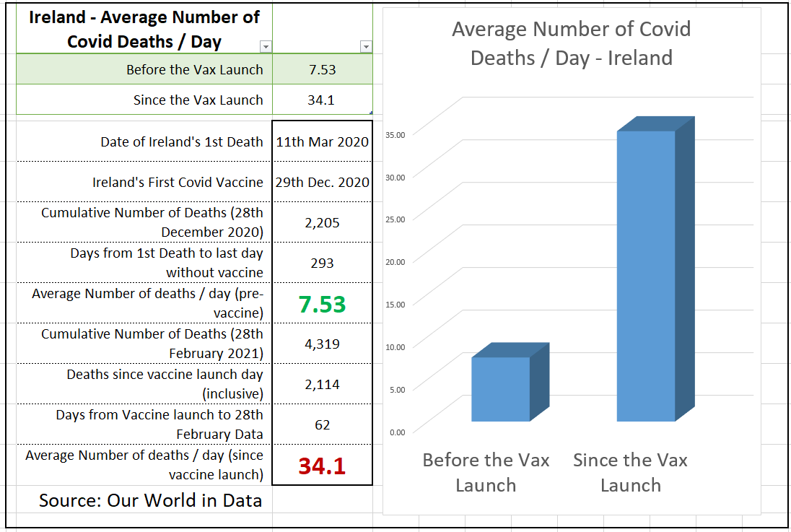Image resolution: width=791 pixels, height=532 pixels.
Task: Click the 35.00 value on the chart axis
Action: click(x=395, y=134)
